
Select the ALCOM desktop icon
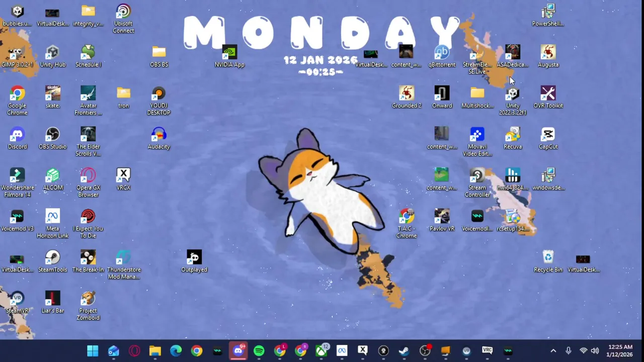(52, 179)
